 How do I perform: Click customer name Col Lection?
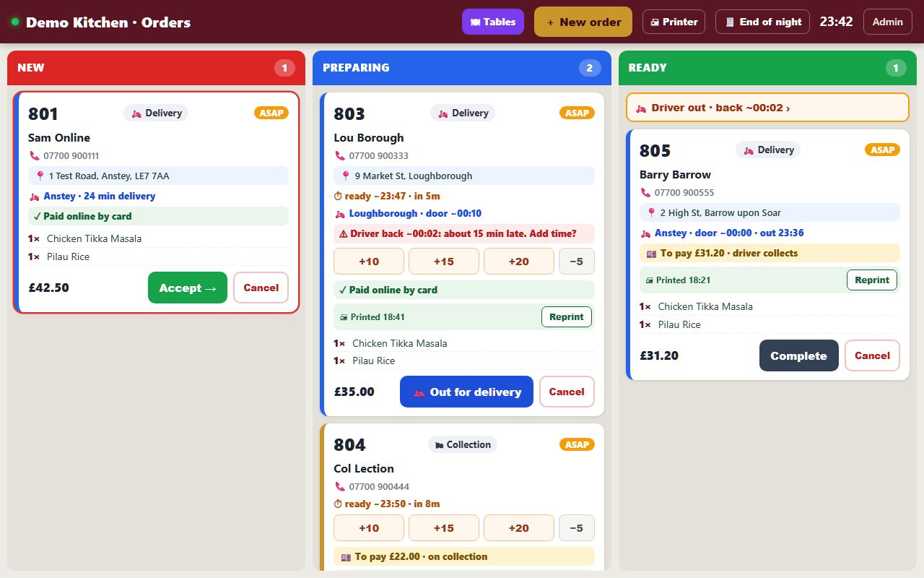coord(364,468)
